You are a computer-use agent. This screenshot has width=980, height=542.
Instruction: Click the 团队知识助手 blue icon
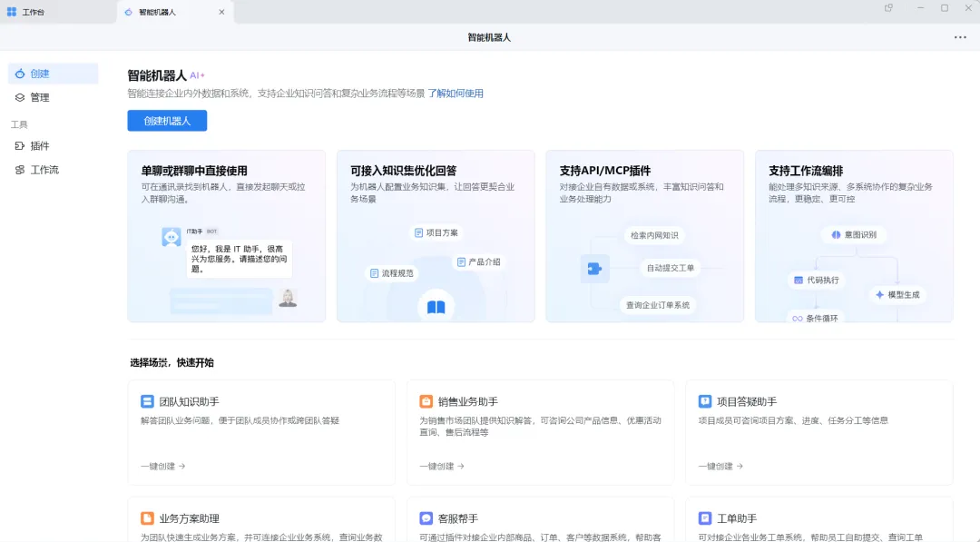[x=147, y=401]
